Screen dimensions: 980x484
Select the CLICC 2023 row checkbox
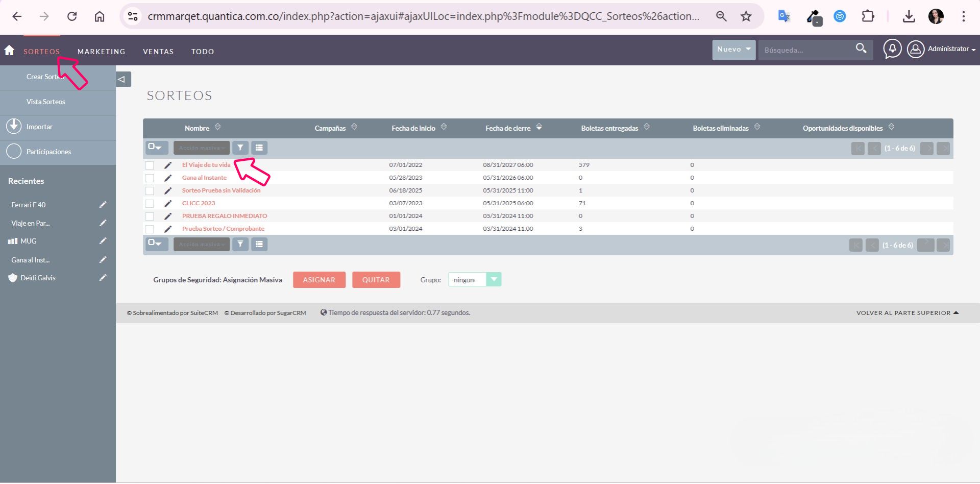pyautogui.click(x=150, y=204)
